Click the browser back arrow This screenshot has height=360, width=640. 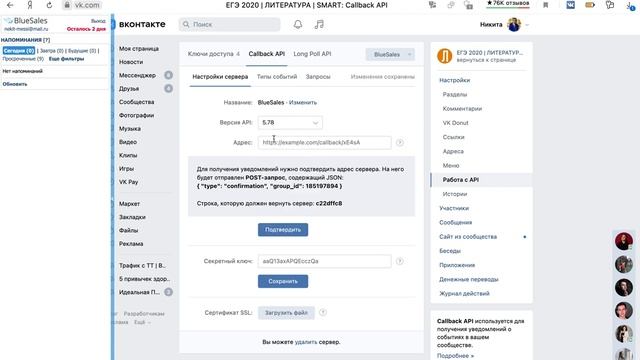click(x=10, y=5)
